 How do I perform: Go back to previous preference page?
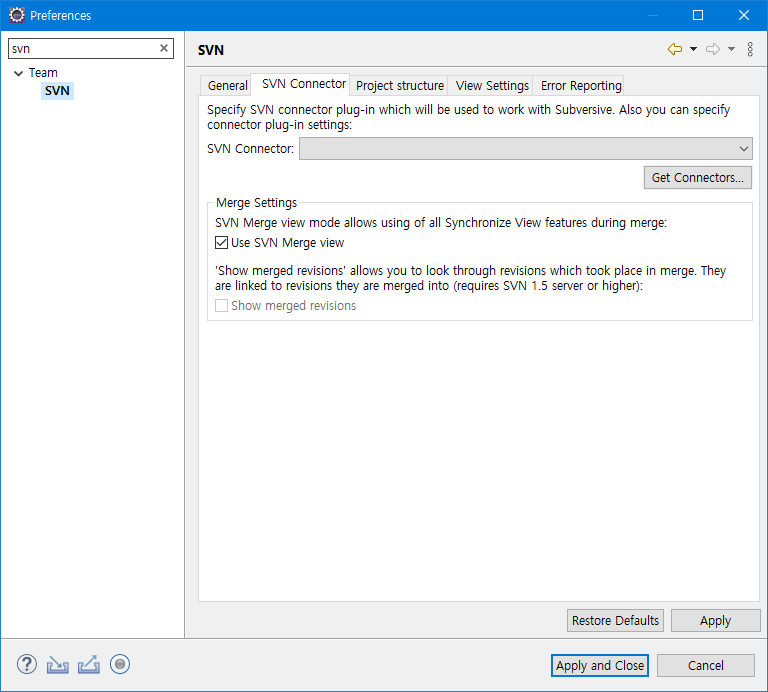coord(675,49)
